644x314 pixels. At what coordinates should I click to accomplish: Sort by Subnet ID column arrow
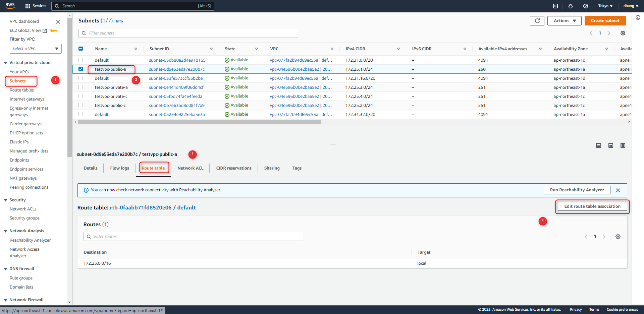[211, 49]
